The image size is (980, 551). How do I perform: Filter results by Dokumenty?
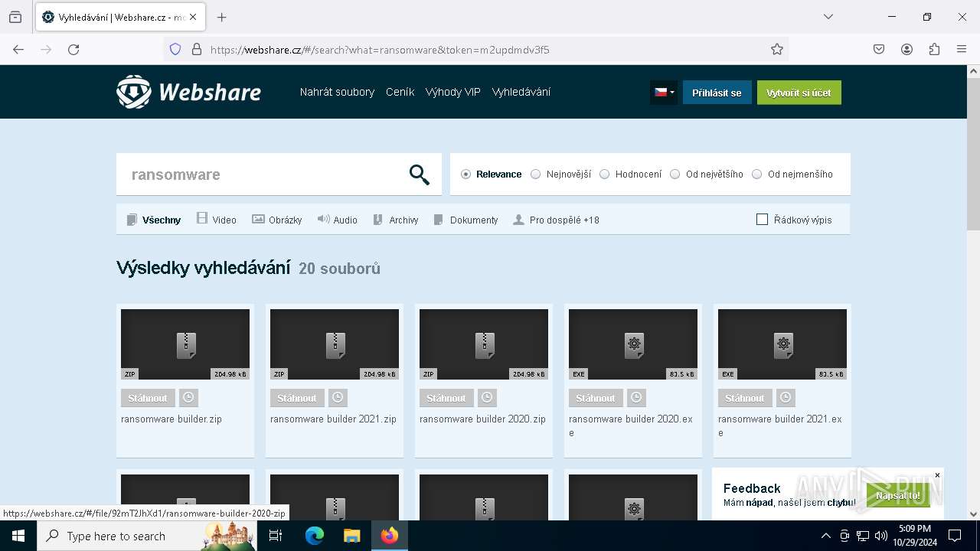(465, 220)
